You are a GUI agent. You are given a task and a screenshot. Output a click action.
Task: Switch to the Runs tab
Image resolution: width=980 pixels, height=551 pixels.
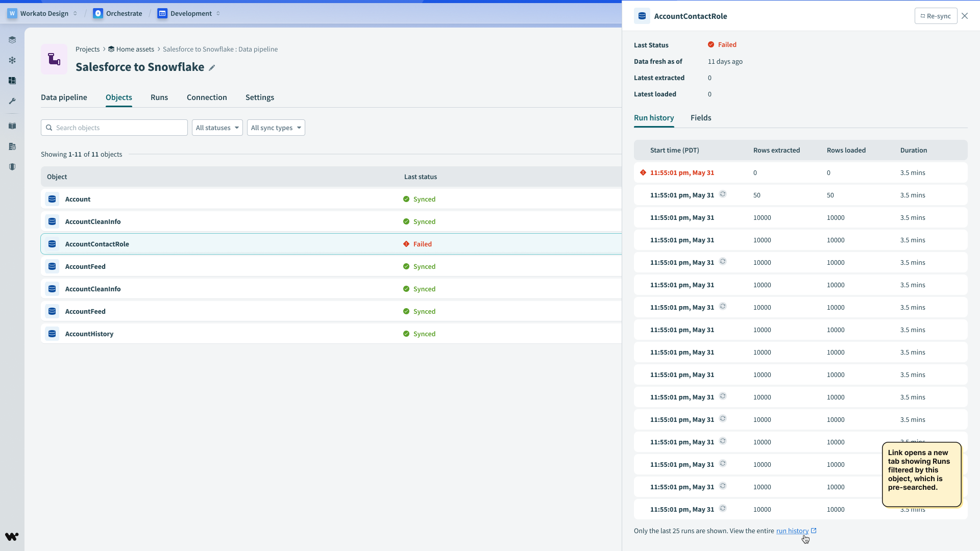[x=159, y=97]
